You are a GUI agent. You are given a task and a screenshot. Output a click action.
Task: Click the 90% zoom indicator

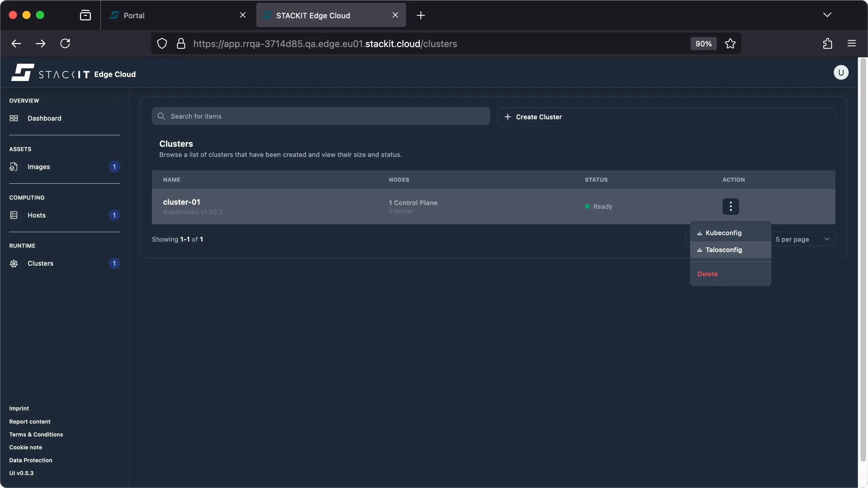point(703,43)
